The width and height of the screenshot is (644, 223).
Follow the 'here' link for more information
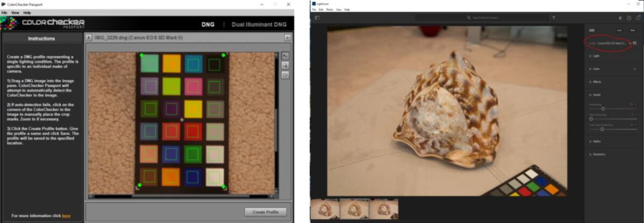66,215
